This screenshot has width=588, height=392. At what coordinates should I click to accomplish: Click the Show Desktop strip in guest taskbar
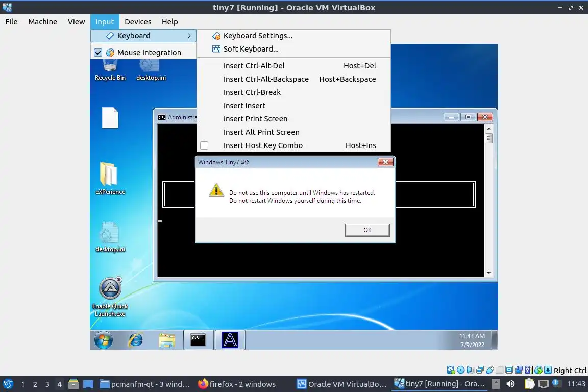494,340
